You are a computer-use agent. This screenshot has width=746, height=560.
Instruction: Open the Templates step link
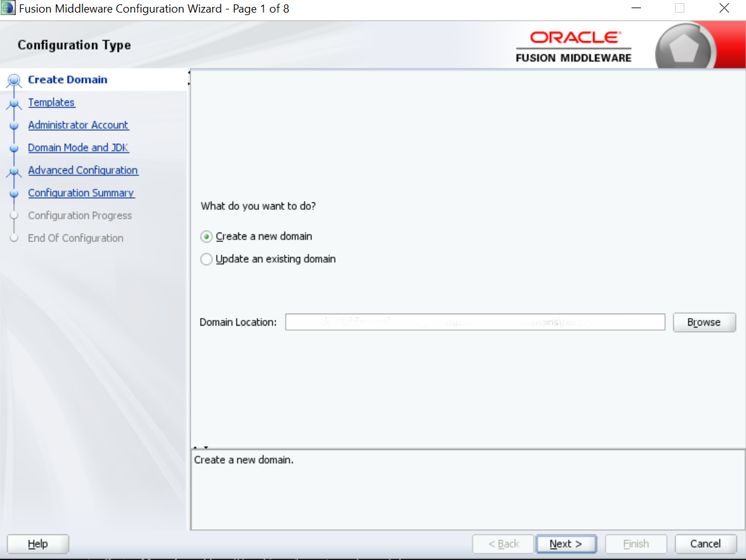click(x=52, y=102)
